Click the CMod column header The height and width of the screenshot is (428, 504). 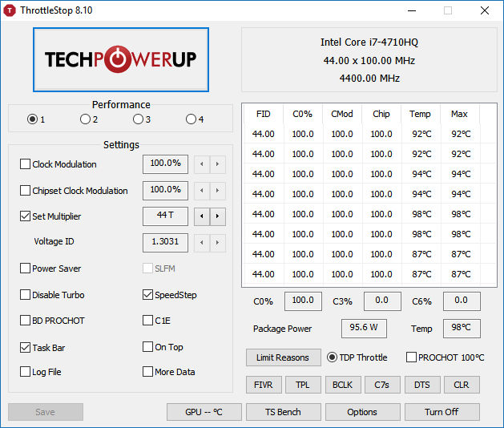click(342, 114)
